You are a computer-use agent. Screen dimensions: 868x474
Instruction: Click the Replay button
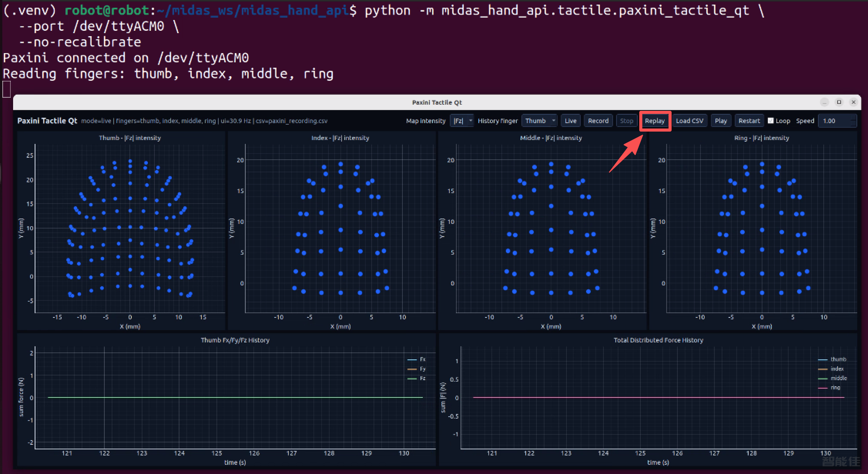(x=655, y=121)
